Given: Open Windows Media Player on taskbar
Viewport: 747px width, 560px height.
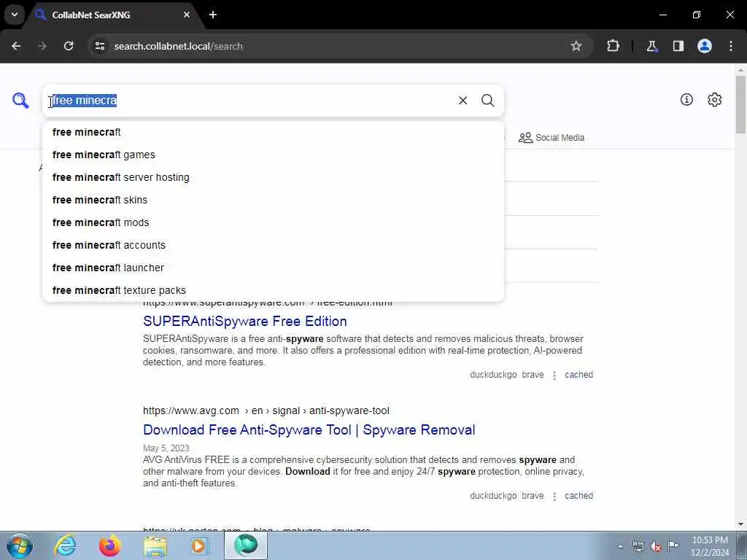Looking at the screenshot, I should tap(200, 545).
